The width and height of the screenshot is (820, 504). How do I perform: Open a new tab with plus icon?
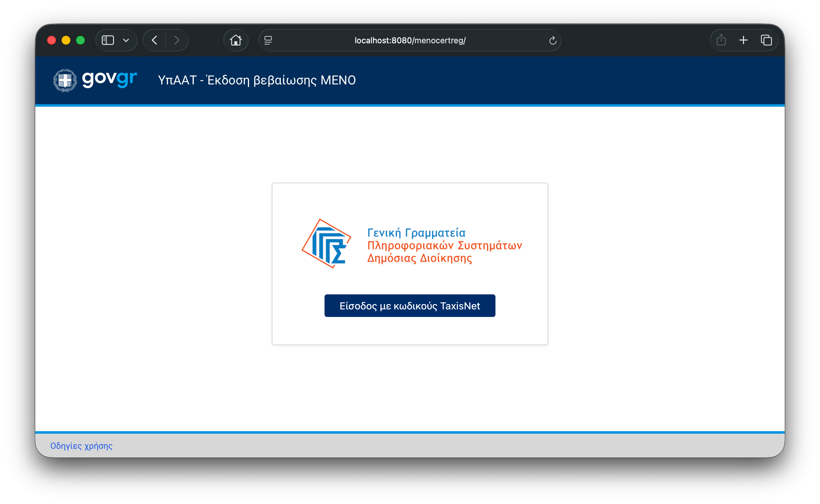[x=743, y=40]
